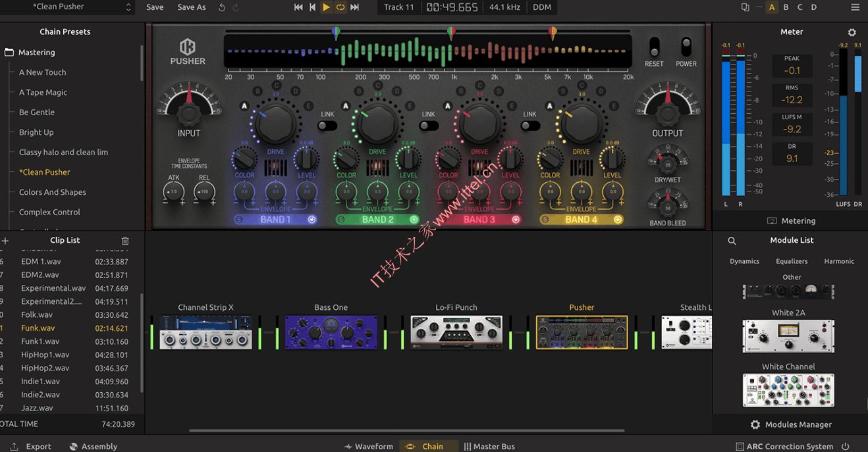Click the Band 1 power icon
Viewport: 868px width, 452px height.
coord(312,219)
